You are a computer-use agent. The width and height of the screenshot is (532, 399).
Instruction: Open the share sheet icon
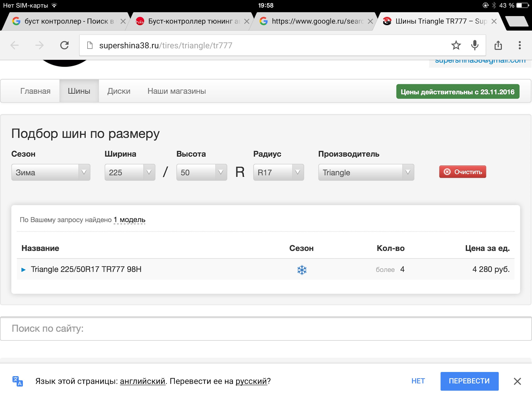coord(498,45)
